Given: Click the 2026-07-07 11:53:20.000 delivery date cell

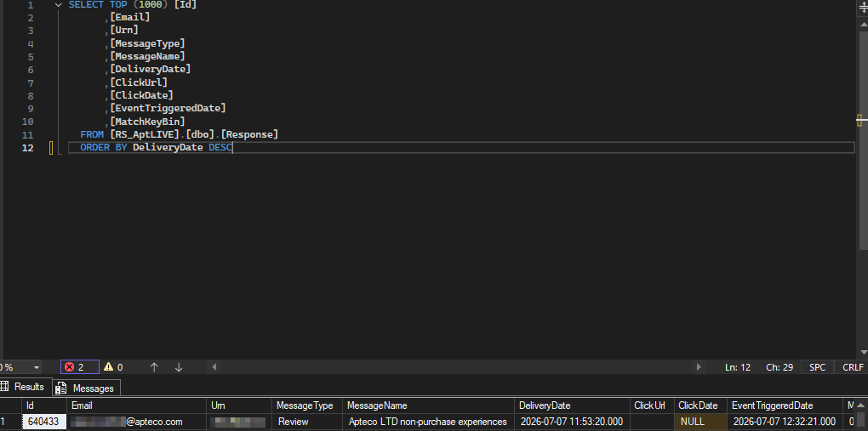Looking at the screenshot, I should click(573, 422).
